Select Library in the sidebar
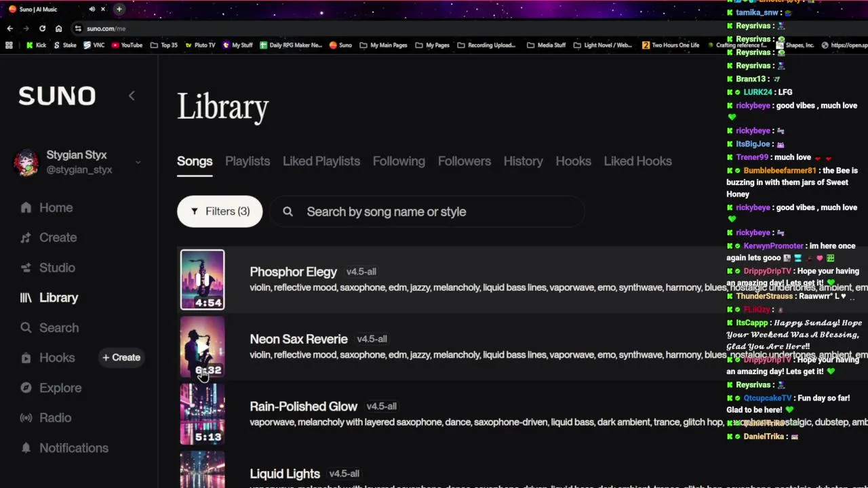Image resolution: width=868 pixels, height=488 pixels. pyautogui.click(x=49, y=298)
